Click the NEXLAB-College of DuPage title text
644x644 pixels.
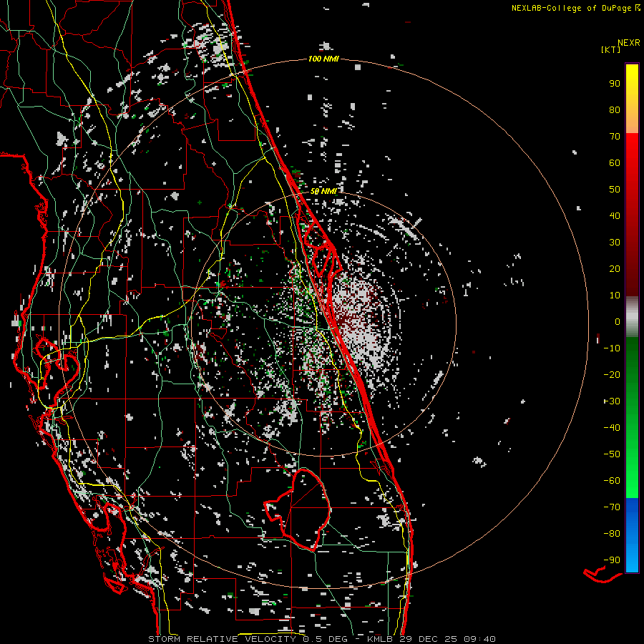tap(572, 8)
